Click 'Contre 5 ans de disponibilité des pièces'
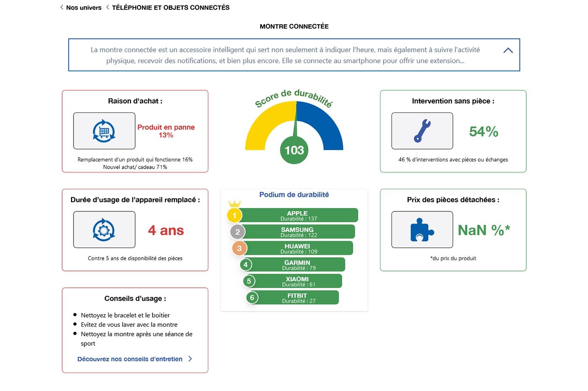Screen dimensions: 588x391 135,258
